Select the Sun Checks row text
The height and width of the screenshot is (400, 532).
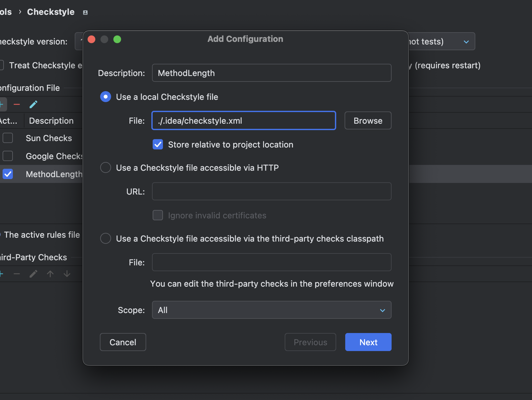coord(49,138)
